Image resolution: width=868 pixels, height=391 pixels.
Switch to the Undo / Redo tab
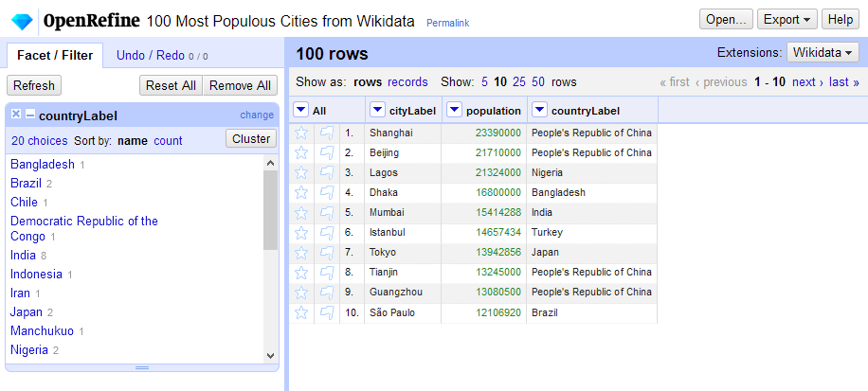click(162, 55)
